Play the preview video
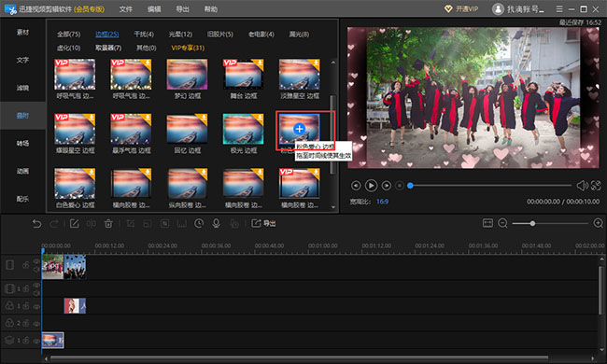This screenshot has height=364, width=607. 371,186
